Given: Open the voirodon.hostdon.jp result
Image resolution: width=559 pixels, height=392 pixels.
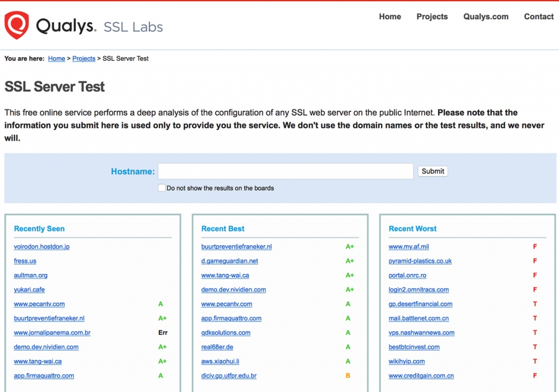Looking at the screenshot, I should pos(41,246).
